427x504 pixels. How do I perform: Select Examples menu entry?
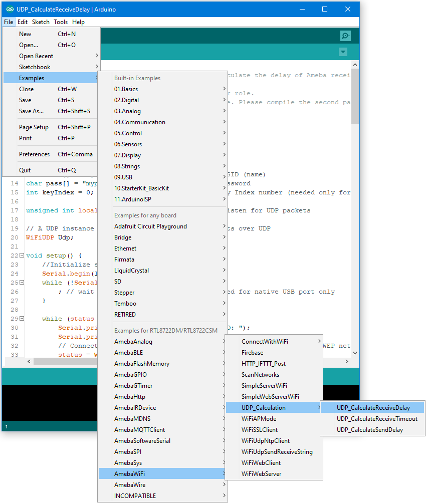(x=51, y=78)
